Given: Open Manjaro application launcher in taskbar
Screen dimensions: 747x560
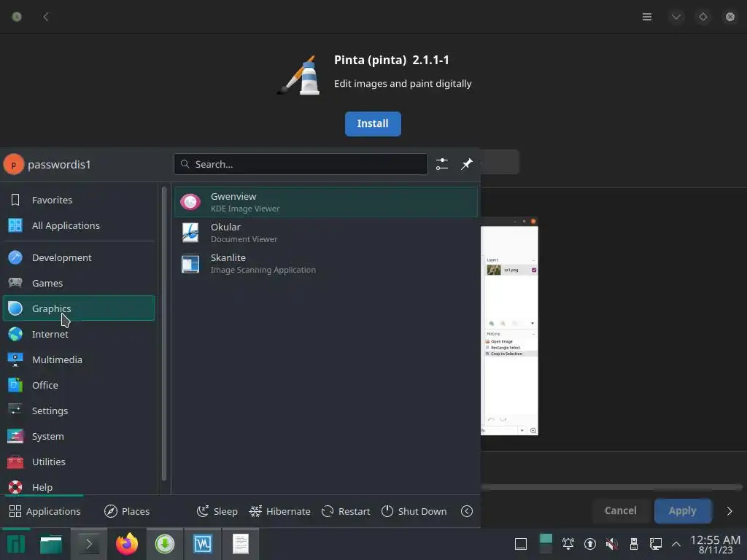Looking at the screenshot, I should (x=16, y=544).
